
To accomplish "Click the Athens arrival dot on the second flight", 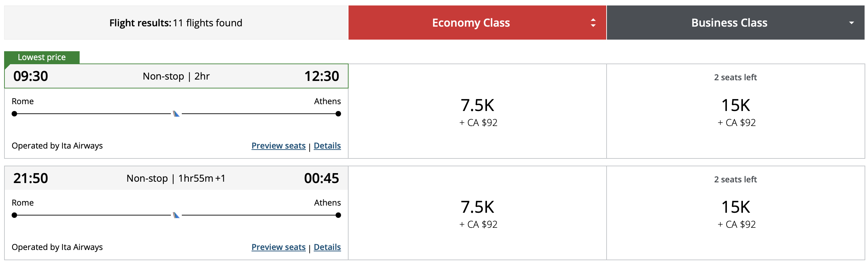I will click(x=338, y=215).
